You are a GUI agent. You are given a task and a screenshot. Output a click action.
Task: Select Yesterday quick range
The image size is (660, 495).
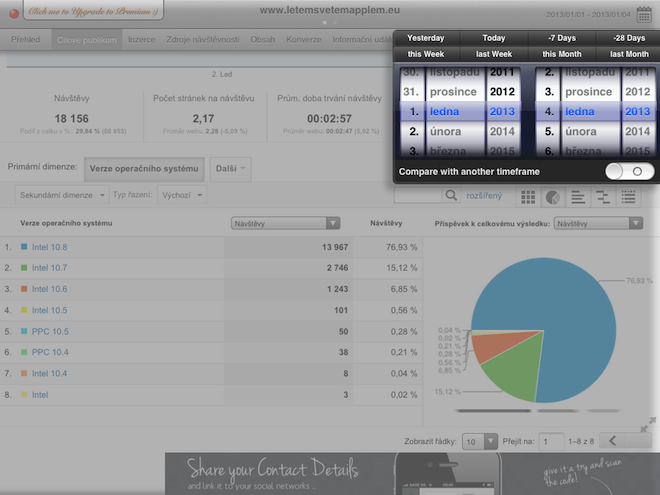click(x=426, y=38)
